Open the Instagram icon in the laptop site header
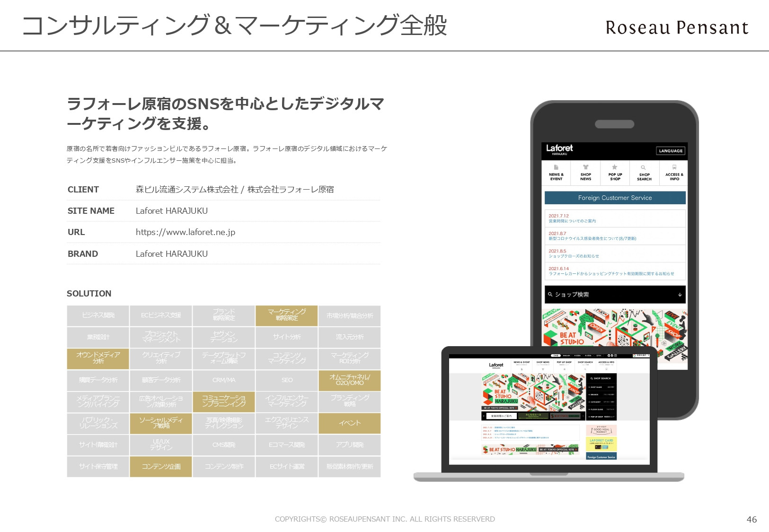The width and height of the screenshot is (769, 532). 616,356
